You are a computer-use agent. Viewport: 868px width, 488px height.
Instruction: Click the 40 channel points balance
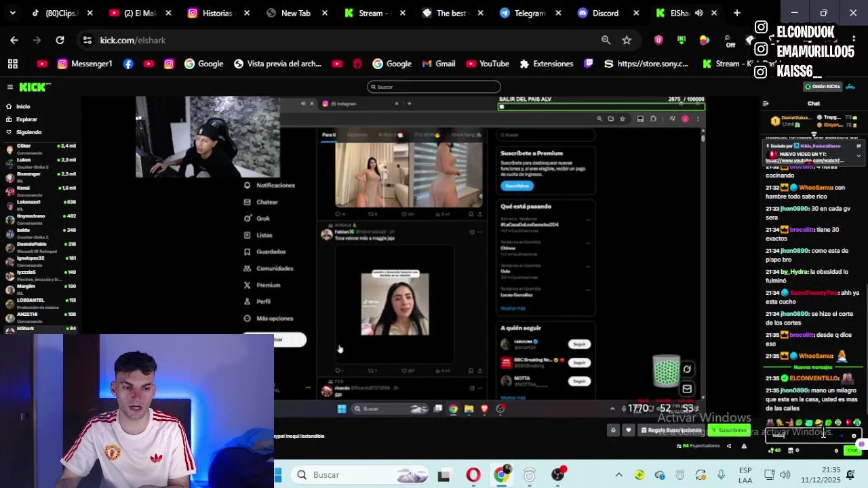pos(774,451)
